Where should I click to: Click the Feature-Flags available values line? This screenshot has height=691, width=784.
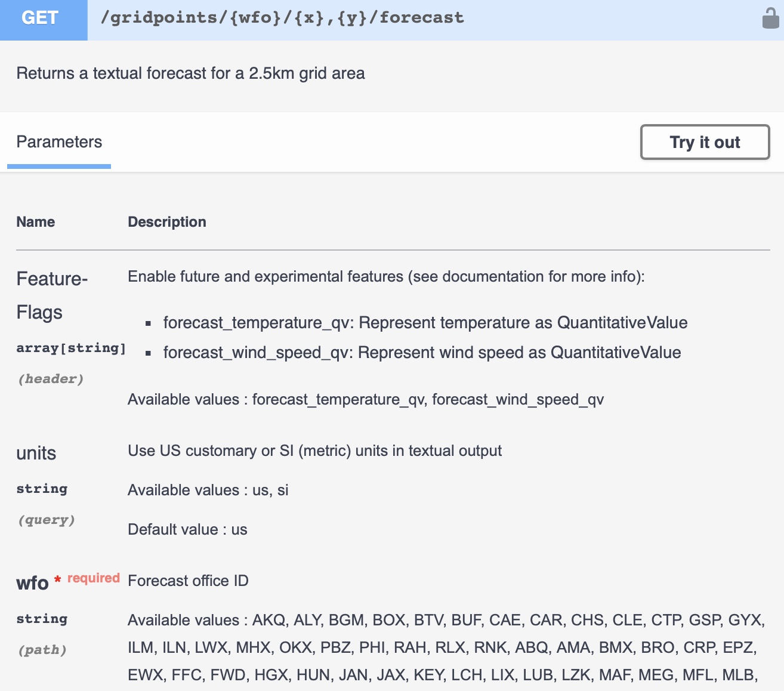click(x=366, y=399)
